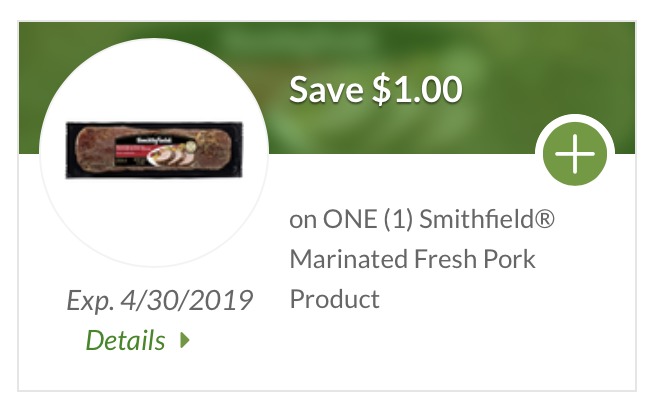Click the Exp. 4/30/2019 expiration text
The height and width of the screenshot is (406, 652).
(x=159, y=299)
